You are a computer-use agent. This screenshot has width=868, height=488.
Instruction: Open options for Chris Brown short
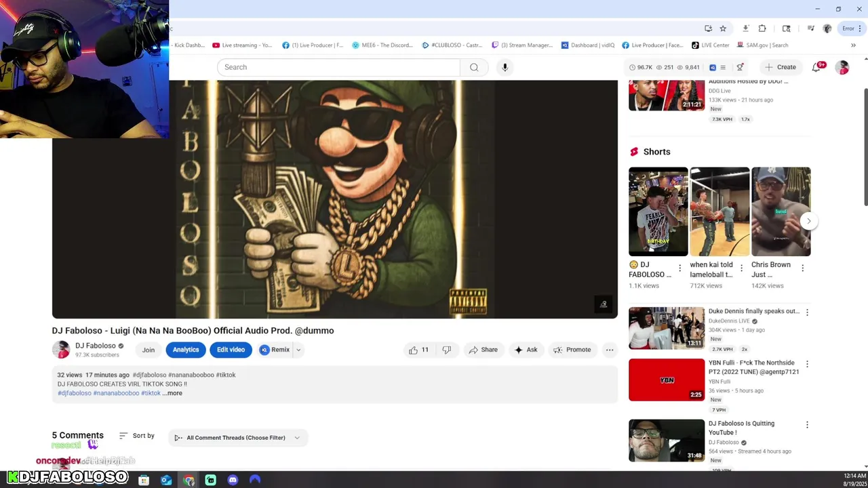coord(803,268)
